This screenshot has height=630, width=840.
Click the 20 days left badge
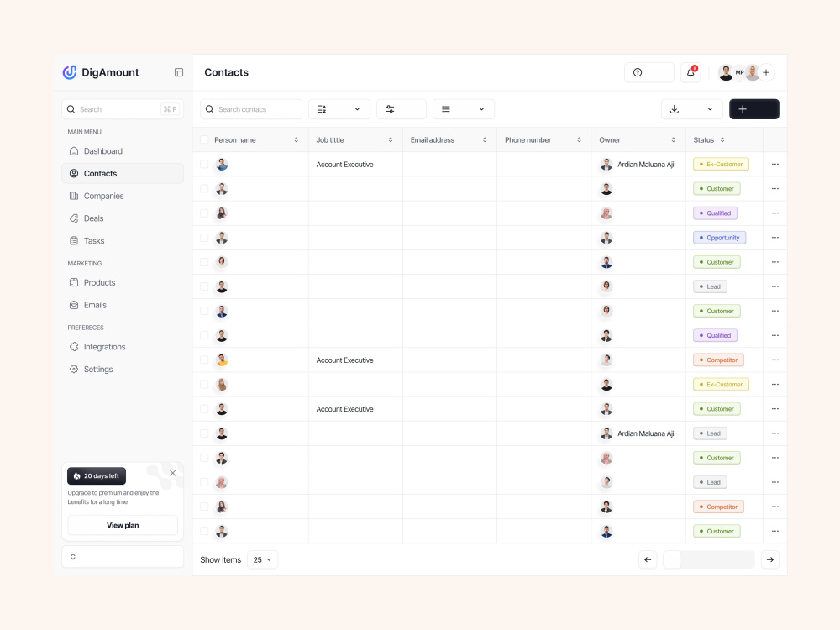97,475
